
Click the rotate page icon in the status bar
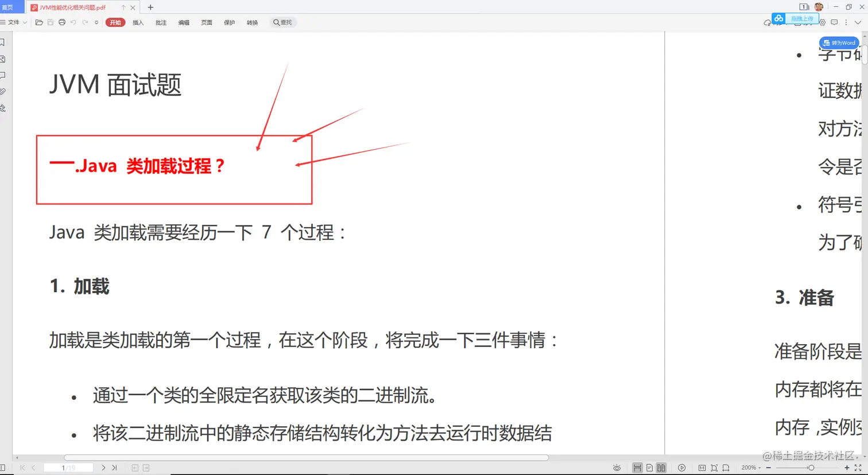[x=725, y=468]
